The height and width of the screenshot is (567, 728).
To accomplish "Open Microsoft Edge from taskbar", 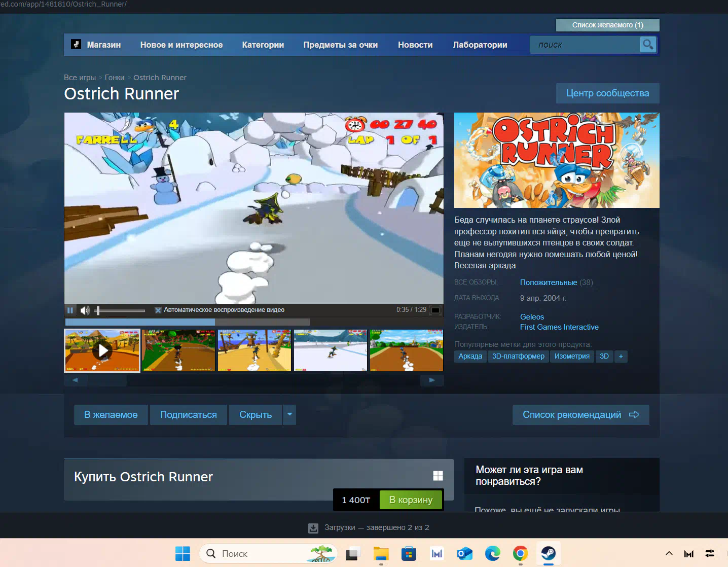I will tap(492, 554).
